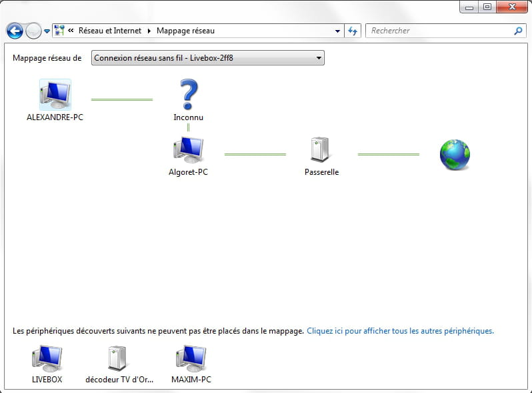532x393 pixels.
Task: Click the Forward navigation arrow button
Action: (33, 31)
